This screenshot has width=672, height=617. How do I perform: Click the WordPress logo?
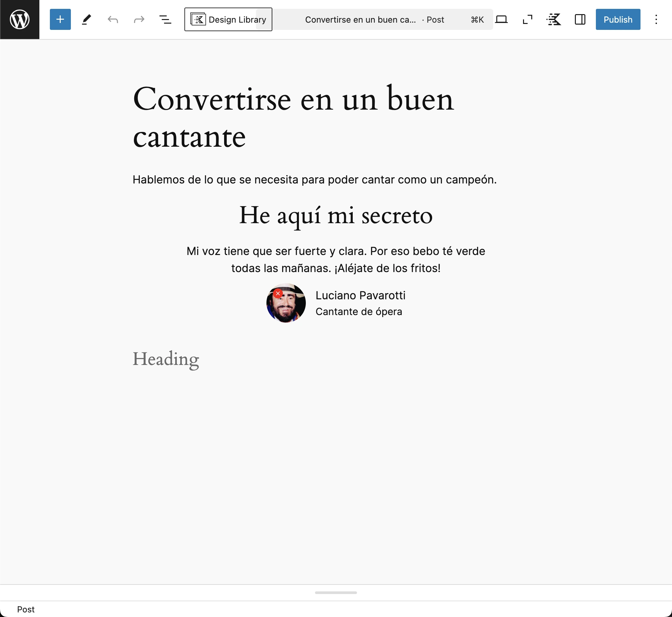[19, 19]
